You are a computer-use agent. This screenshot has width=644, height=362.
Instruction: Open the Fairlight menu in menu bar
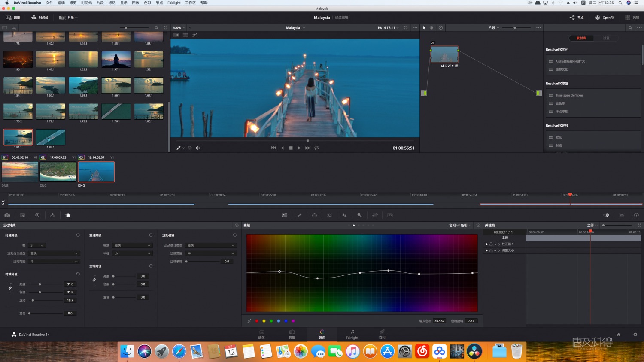tap(174, 3)
